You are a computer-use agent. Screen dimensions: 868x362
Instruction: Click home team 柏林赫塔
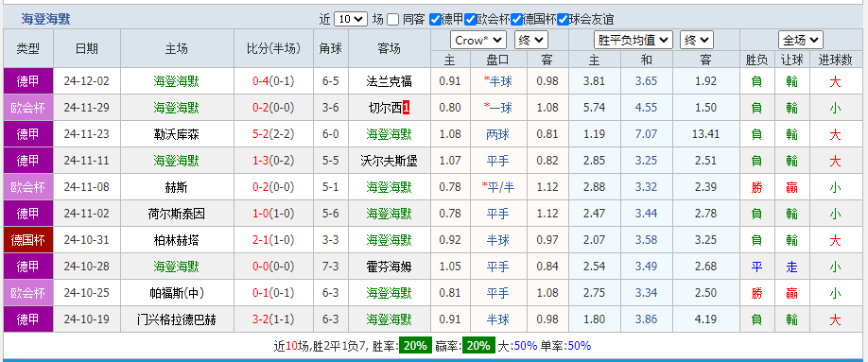coord(176,240)
